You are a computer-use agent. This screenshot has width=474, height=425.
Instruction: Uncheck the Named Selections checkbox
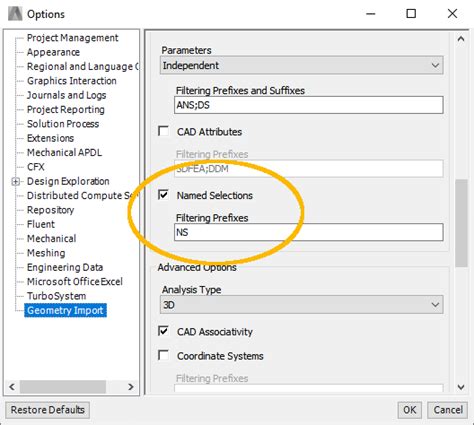[163, 195]
